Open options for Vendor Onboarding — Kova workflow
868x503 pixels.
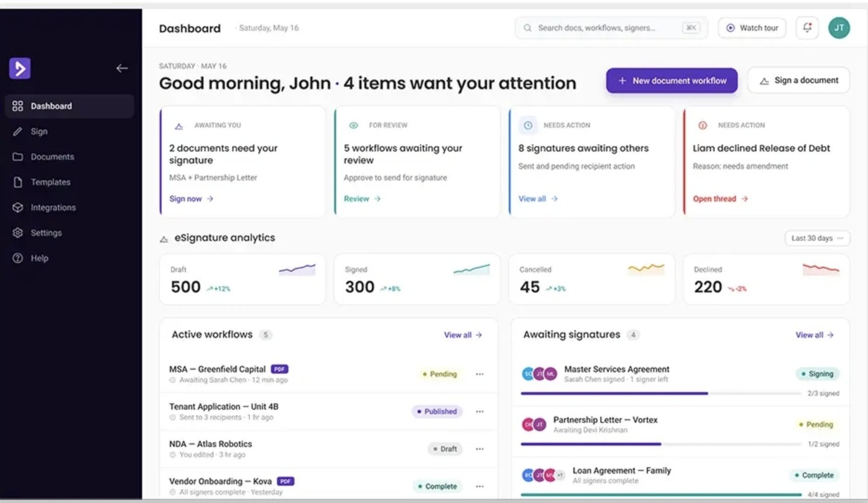pos(480,486)
